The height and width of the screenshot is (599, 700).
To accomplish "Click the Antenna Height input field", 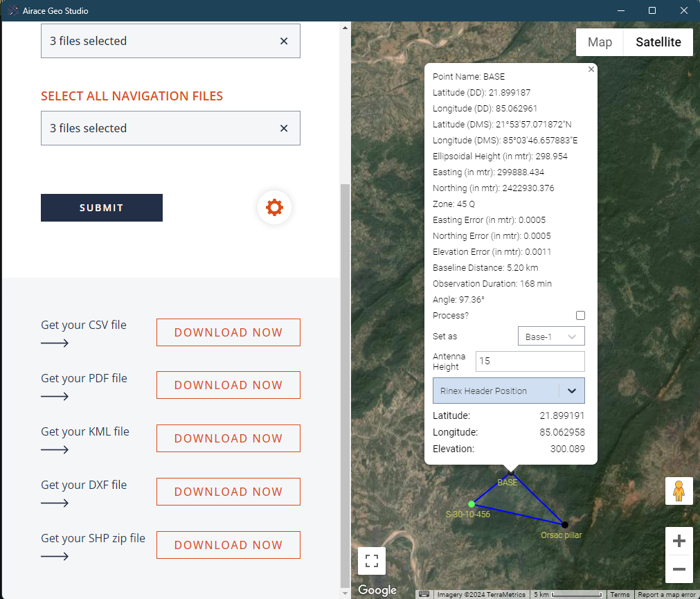I will [530, 361].
